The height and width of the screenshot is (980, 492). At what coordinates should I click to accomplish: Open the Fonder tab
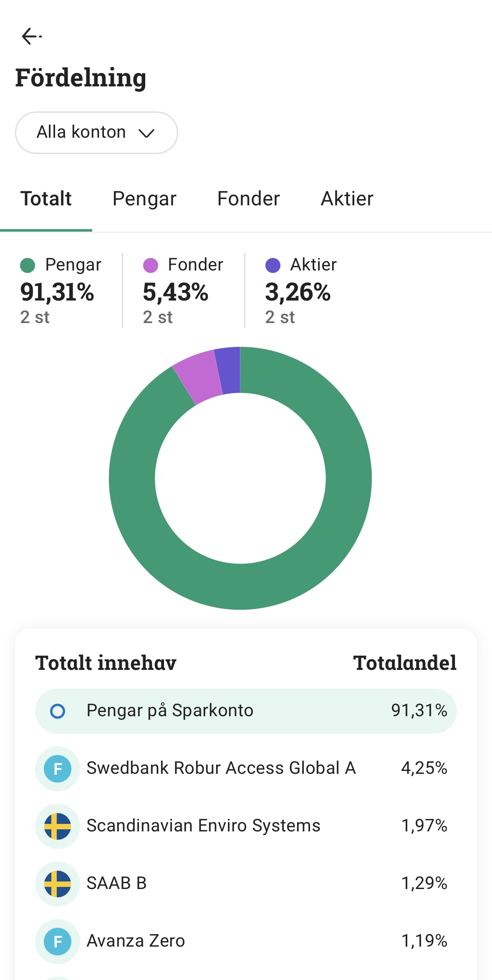[248, 199]
